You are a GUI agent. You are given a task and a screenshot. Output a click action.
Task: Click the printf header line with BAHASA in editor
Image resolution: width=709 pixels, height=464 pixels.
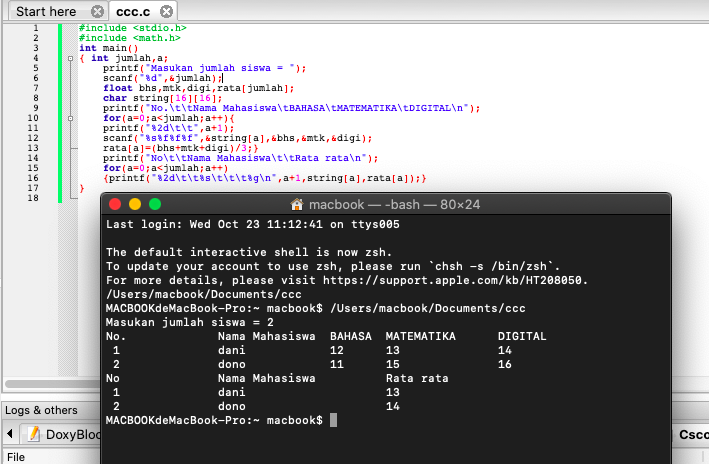(291, 108)
